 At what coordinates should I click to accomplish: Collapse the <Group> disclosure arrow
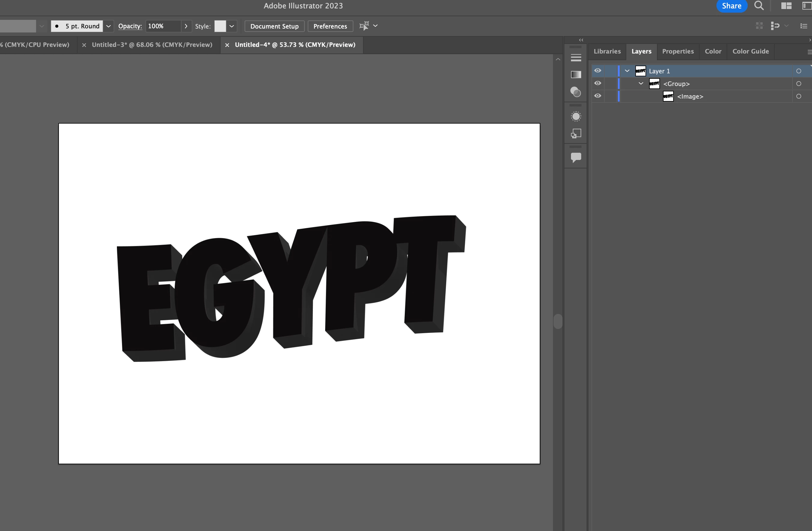[x=641, y=83]
